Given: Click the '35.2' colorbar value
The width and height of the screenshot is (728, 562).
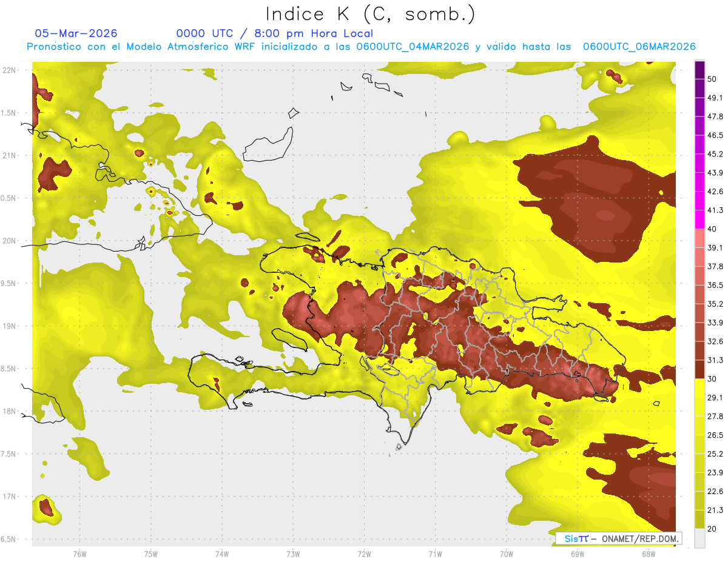Looking at the screenshot, I should [x=715, y=304].
